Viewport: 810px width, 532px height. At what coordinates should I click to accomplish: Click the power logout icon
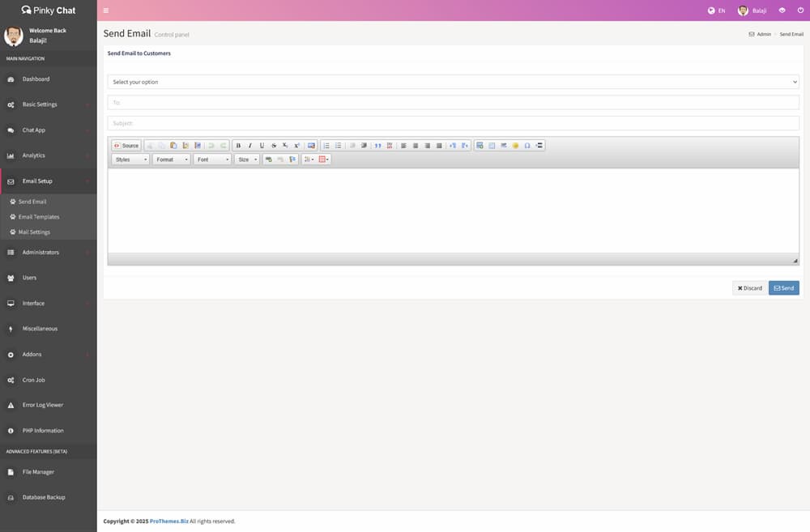click(x=800, y=11)
